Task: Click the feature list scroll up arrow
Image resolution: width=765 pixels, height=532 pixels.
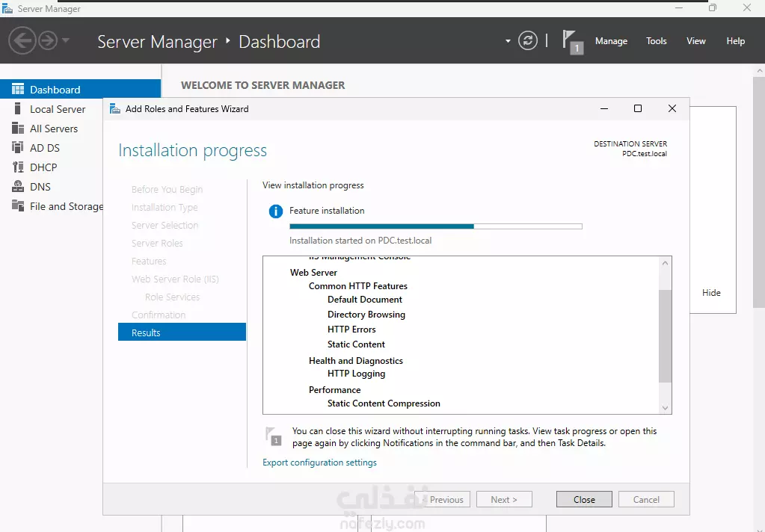Action: [x=665, y=263]
